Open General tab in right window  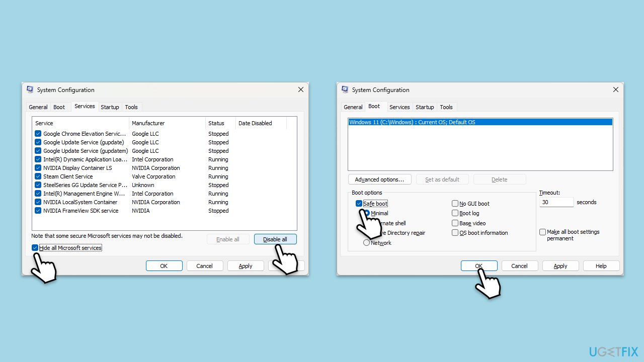tap(353, 107)
